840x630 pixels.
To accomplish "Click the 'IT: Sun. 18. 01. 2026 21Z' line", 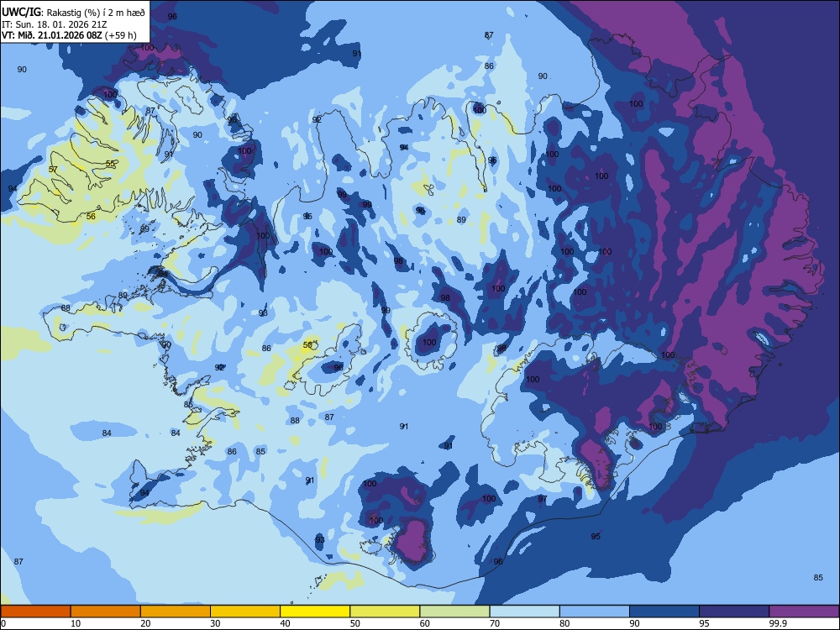I will click(54, 24).
